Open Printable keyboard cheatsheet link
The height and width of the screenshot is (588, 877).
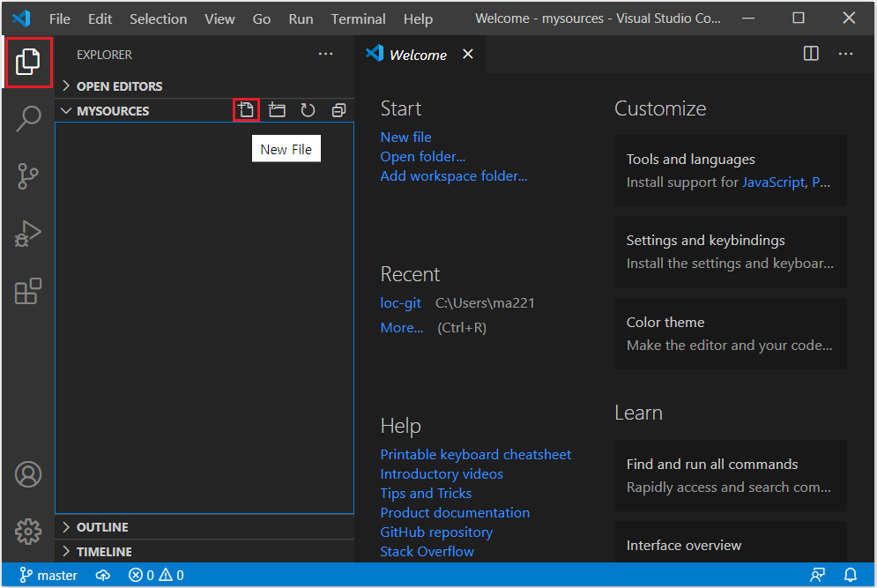tap(475, 454)
